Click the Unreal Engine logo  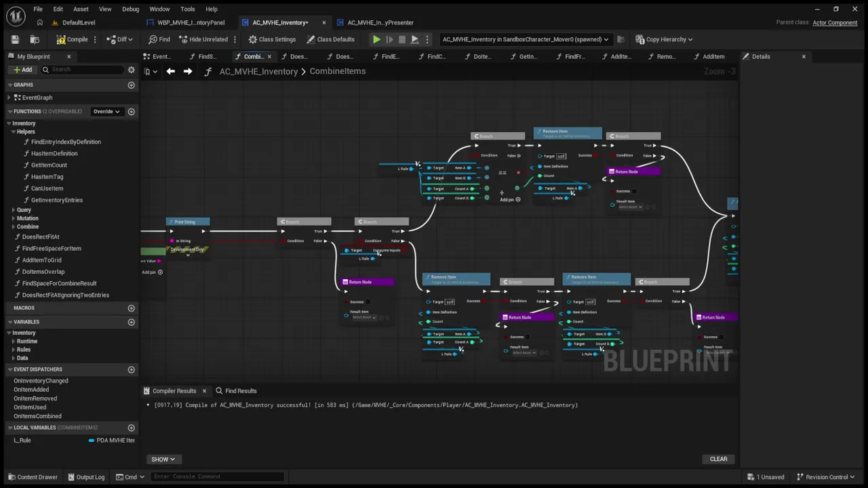[16, 16]
